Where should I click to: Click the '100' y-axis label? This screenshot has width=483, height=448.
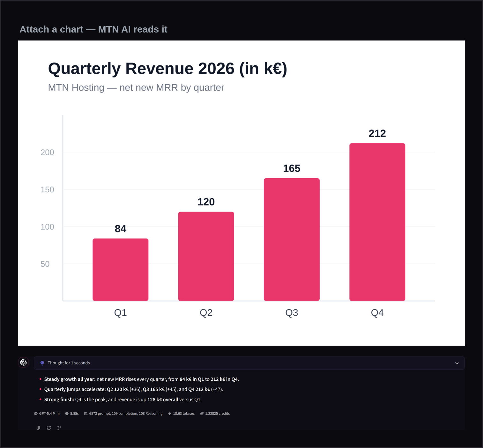click(x=47, y=227)
